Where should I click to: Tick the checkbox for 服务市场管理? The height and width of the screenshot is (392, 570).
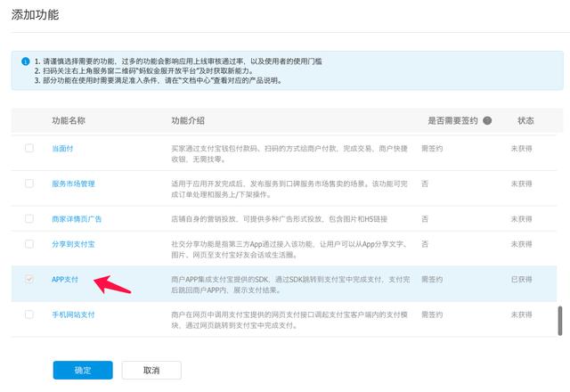coord(29,184)
